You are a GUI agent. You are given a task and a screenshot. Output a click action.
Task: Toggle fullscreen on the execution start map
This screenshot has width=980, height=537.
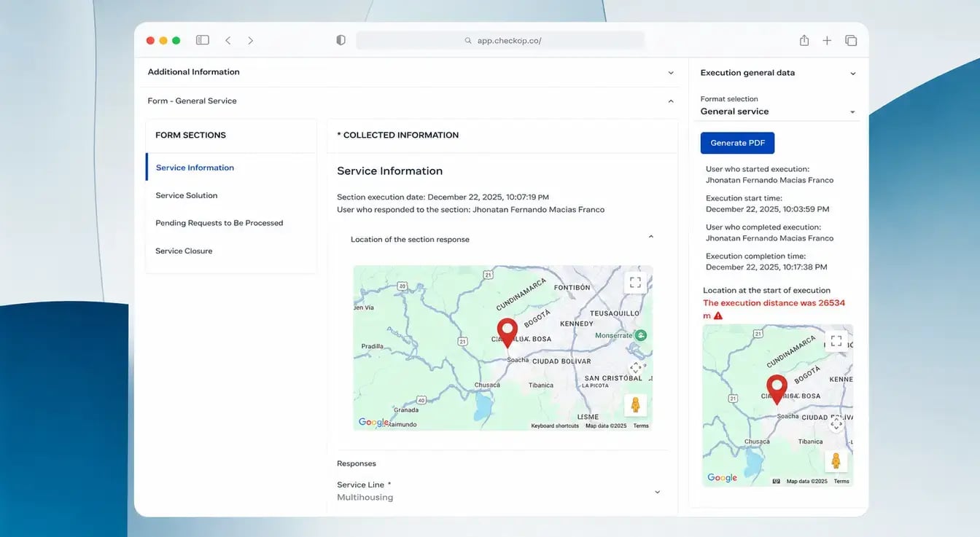pyautogui.click(x=836, y=341)
